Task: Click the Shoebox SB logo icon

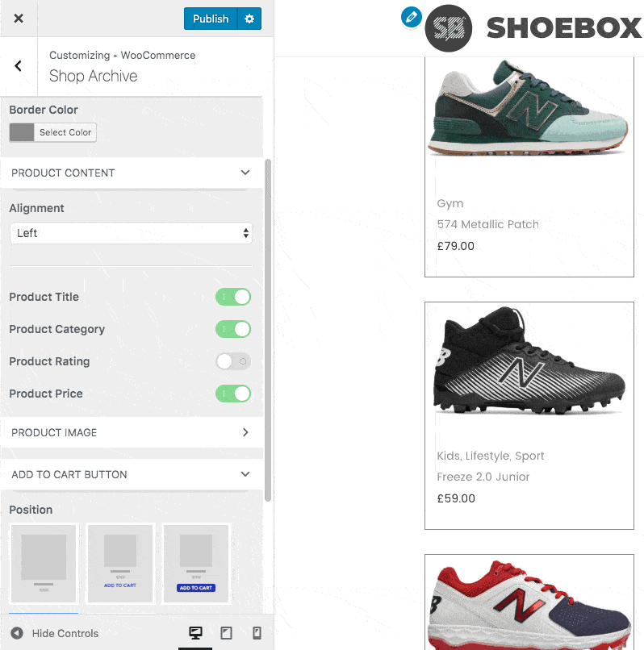Action: coord(448,29)
